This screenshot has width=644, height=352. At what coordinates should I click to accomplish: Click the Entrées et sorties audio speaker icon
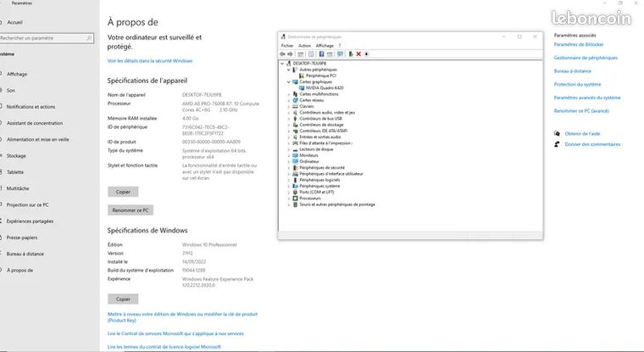tap(295, 137)
